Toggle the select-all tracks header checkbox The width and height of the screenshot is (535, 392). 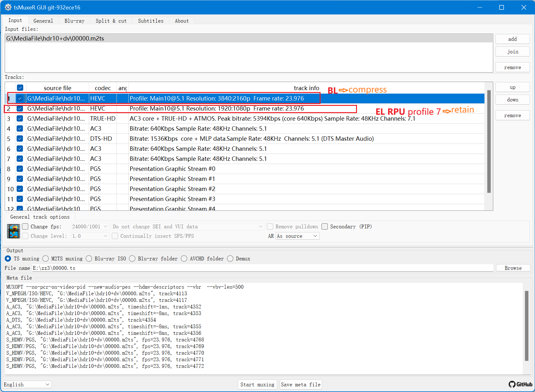20,88
